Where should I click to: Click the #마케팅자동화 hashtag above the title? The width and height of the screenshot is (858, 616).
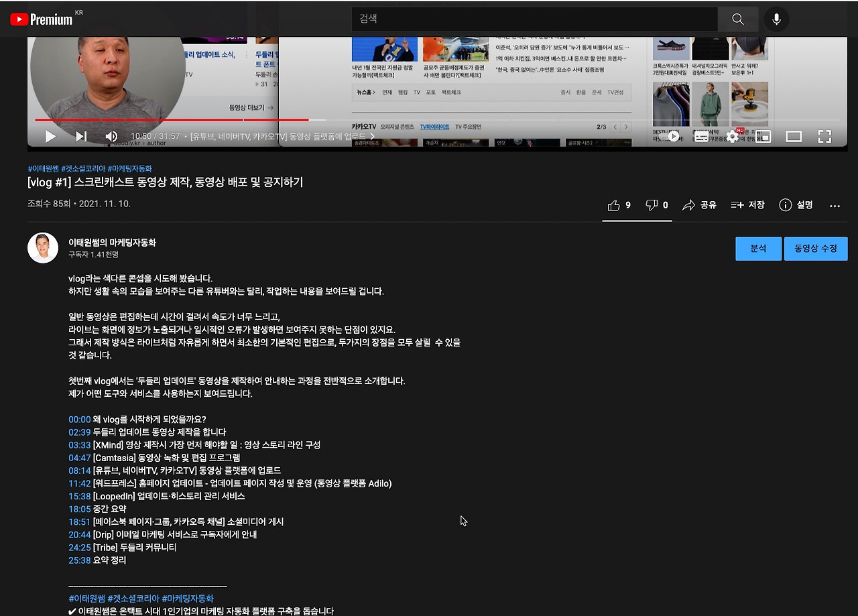click(129, 169)
